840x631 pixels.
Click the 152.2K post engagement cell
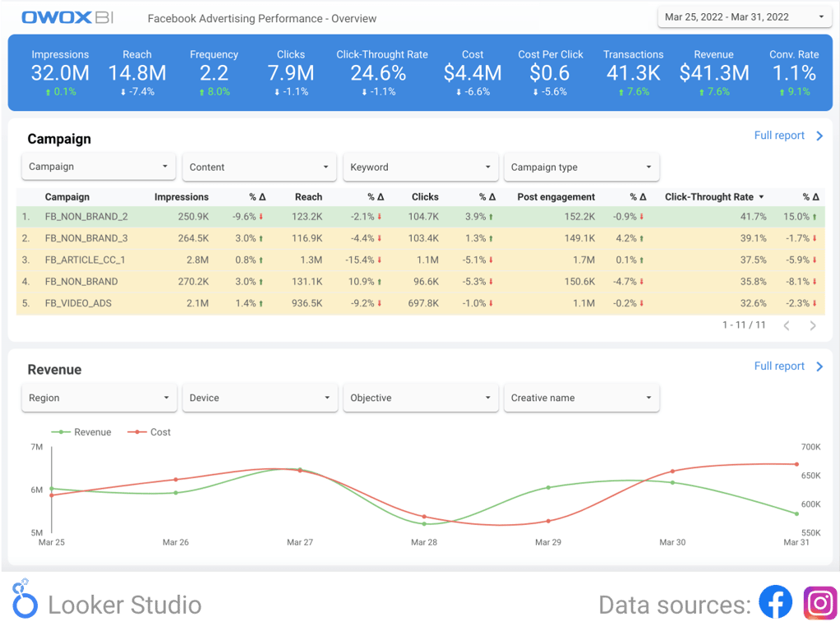tap(579, 217)
